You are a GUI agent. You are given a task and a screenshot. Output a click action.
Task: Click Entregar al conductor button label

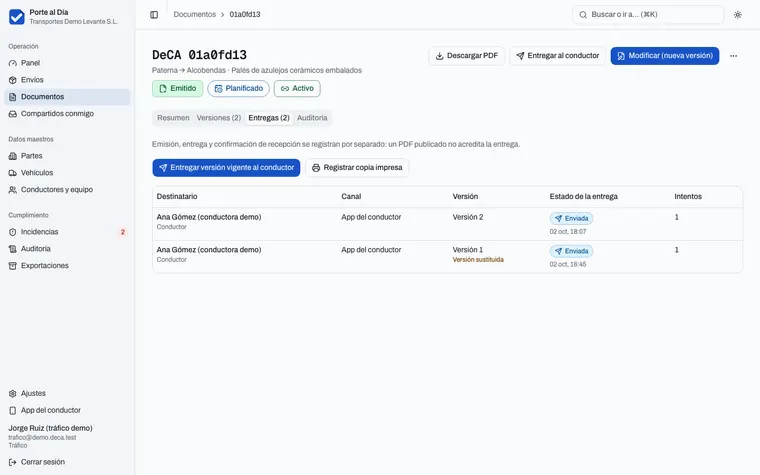[x=563, y=56]
